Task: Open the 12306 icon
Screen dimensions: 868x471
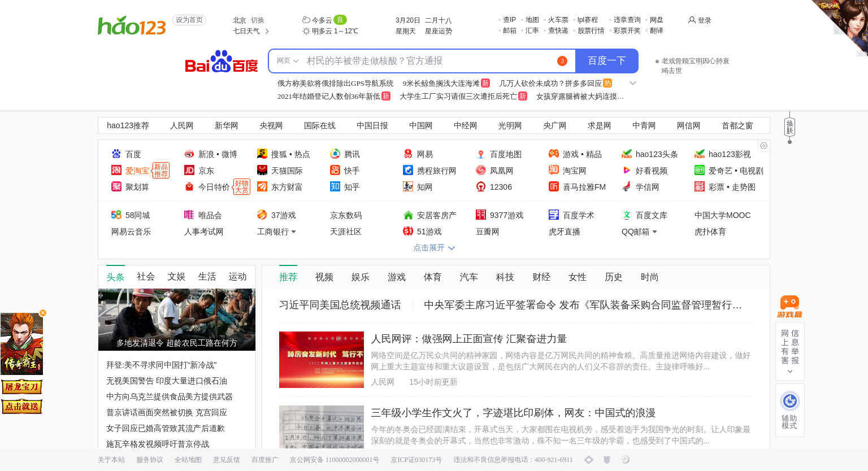Action: (x=481, y=186)
